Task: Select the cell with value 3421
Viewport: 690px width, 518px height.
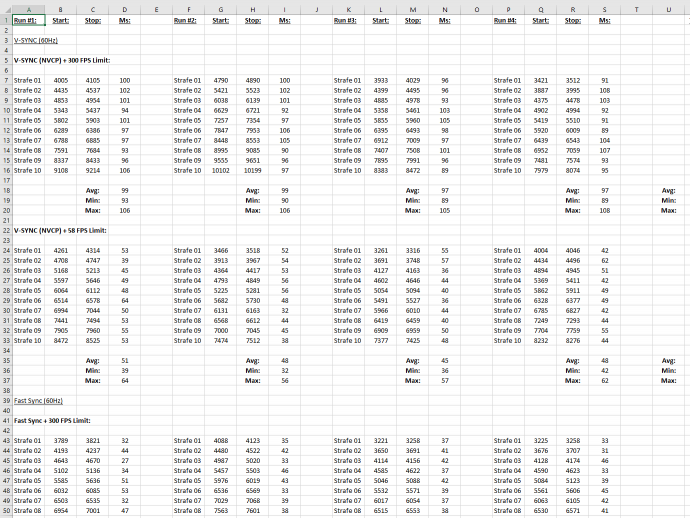Action: (540, 81)
